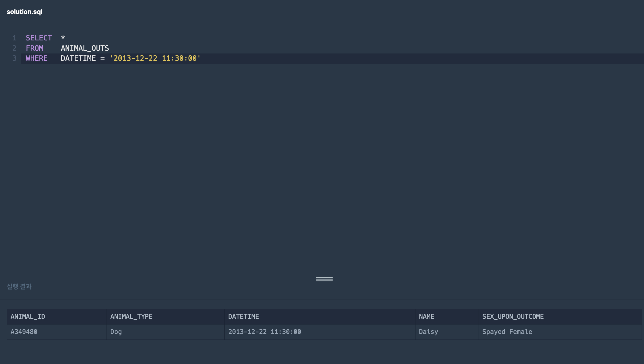Click the SEX_UPON_OUTCOME column header
The image size is (644, 364).
point(513,317)
